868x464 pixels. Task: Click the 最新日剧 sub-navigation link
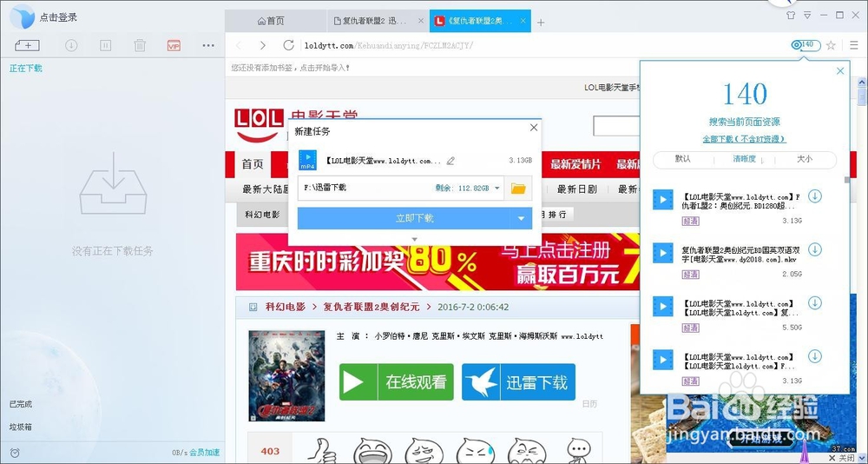577,189
